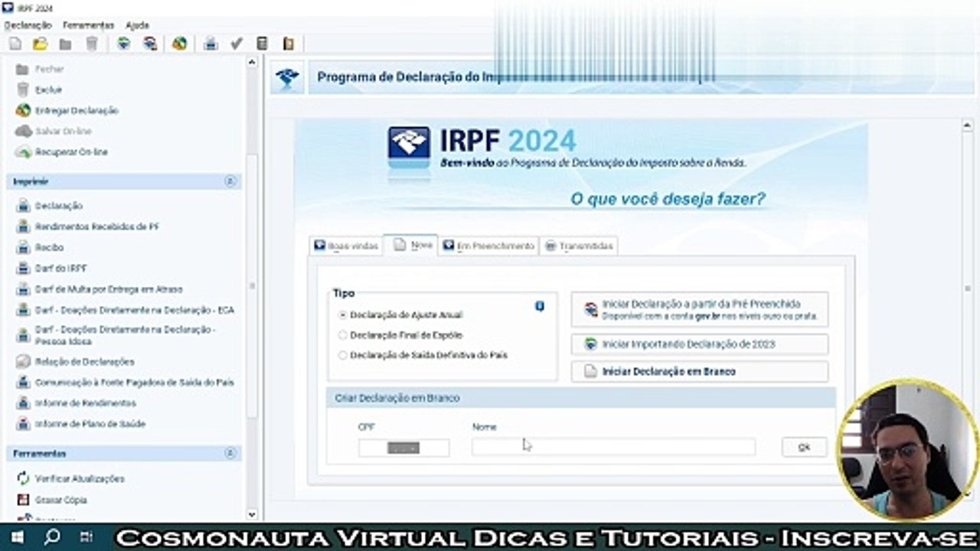Click the toolbar icon left of the globe
The image size is (980, 551).
(x=150, y=44)
